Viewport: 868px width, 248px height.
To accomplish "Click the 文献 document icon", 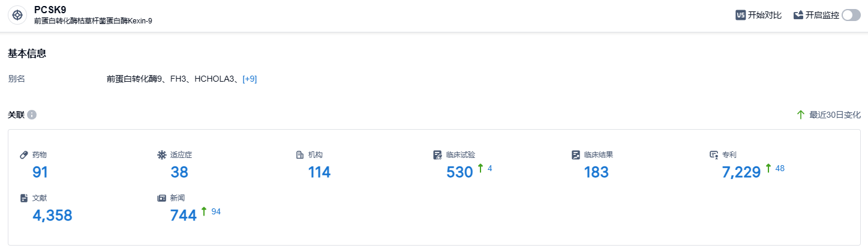I will click(24, 198).
